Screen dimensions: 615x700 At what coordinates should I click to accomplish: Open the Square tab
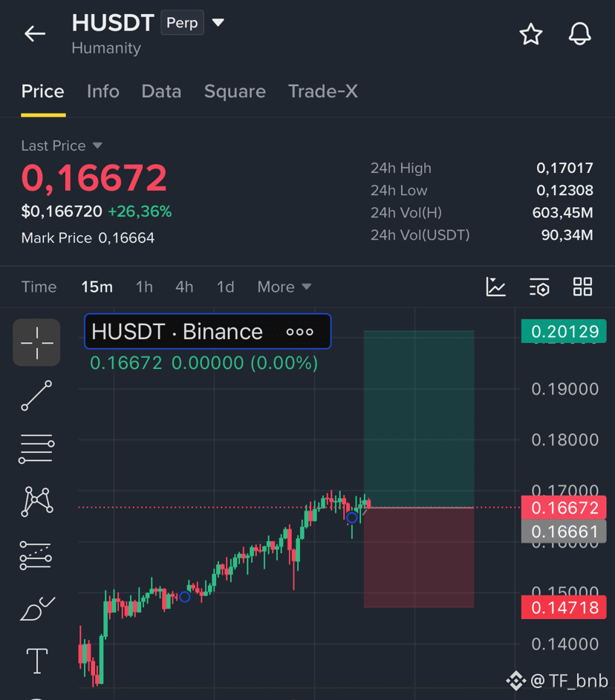pyautogui.click(x=235, y=91)
